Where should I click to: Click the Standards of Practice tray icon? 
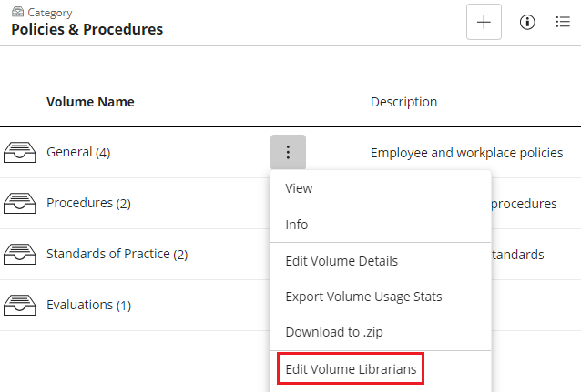(20, 254)
